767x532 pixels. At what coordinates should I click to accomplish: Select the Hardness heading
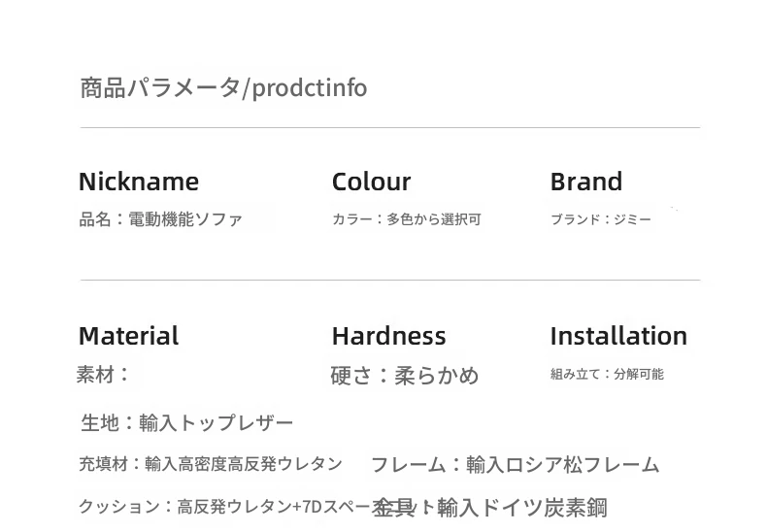[x=388, y=336]
